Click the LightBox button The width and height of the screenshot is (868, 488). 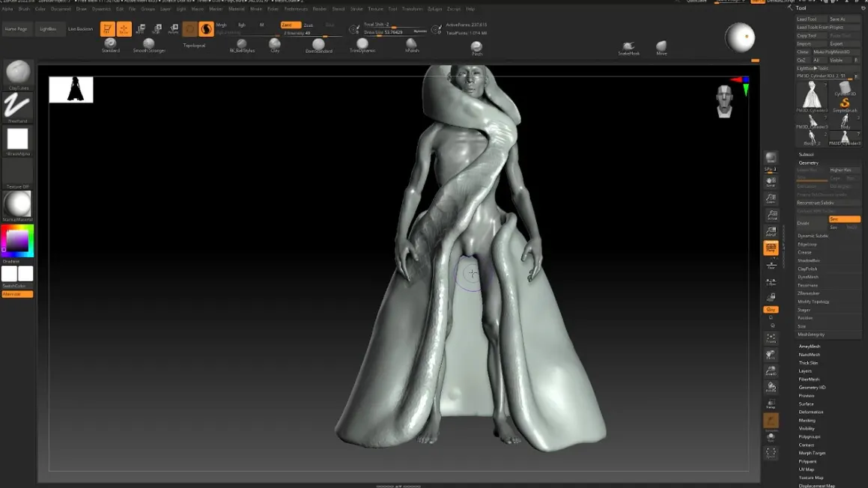click(48, 28)
